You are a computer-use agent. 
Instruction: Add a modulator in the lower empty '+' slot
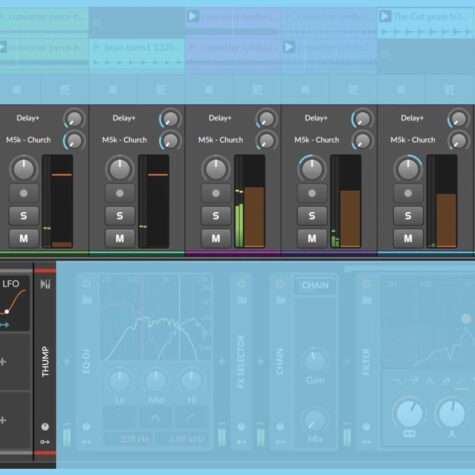pyautogui.click(x=3, y=420)
